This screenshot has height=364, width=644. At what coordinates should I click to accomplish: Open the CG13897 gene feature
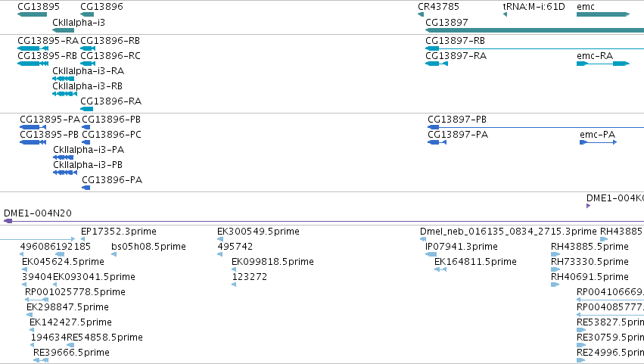tap(534, 30)
